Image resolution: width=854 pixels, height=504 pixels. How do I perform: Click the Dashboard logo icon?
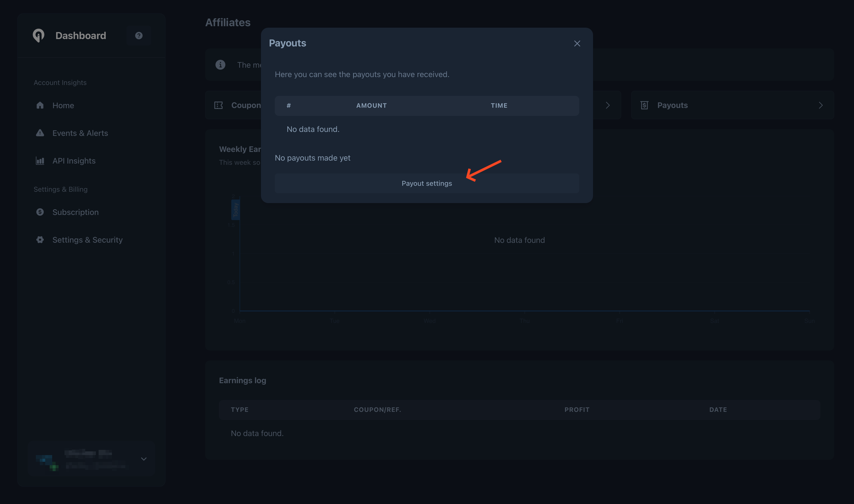(38, 35)
